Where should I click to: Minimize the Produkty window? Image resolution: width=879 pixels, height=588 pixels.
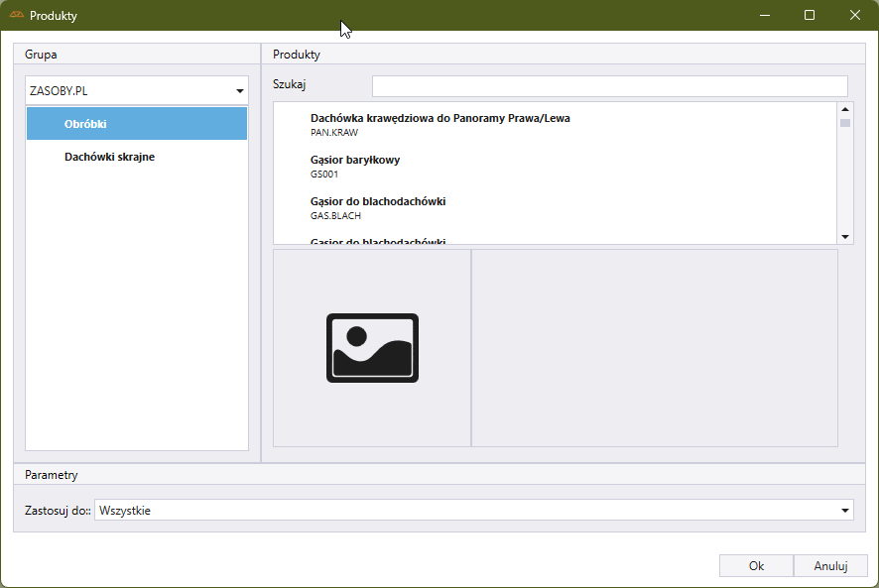765,16
